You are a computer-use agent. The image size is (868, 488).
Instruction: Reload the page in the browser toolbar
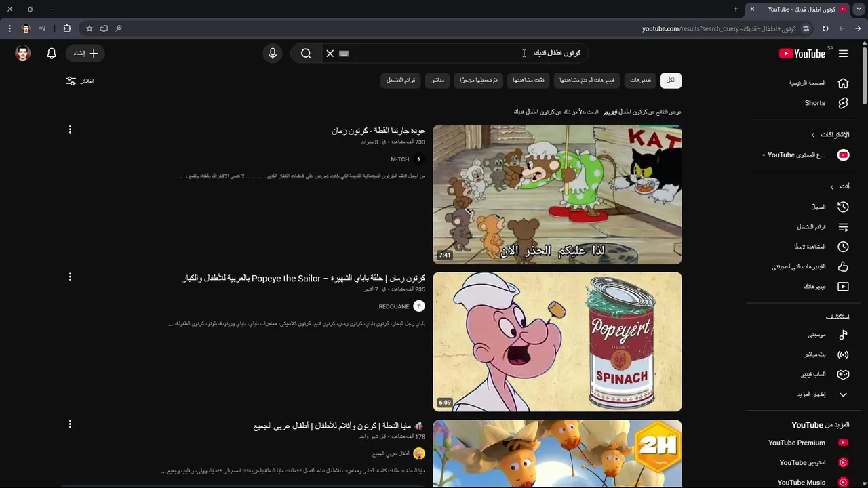825,28
